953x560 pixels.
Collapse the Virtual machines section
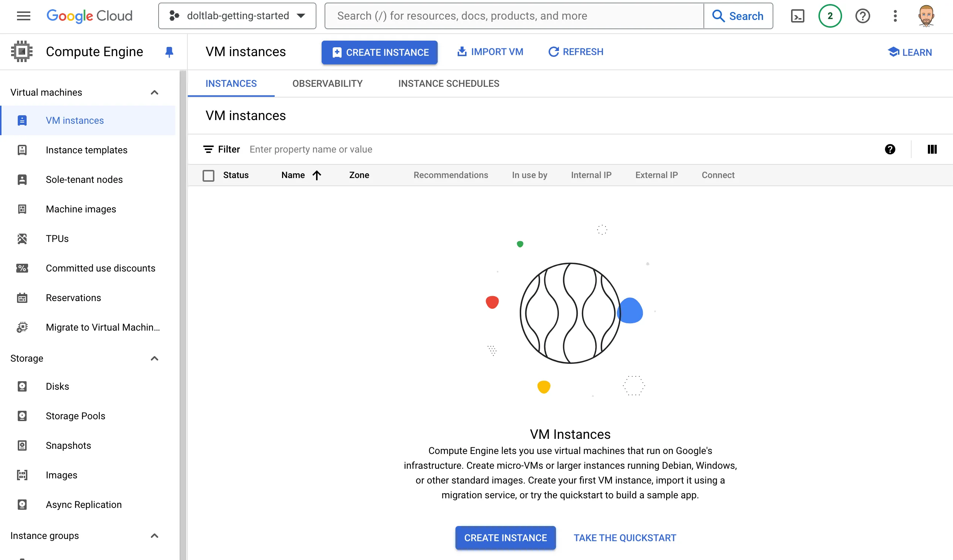point(154,93)
